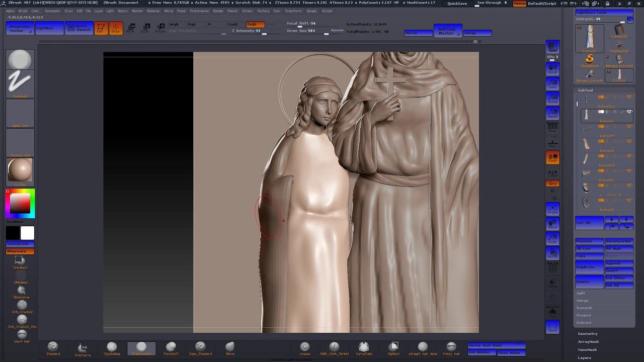Toggle visibility eye of Extract7 subtool

click(x=629, y=127)
